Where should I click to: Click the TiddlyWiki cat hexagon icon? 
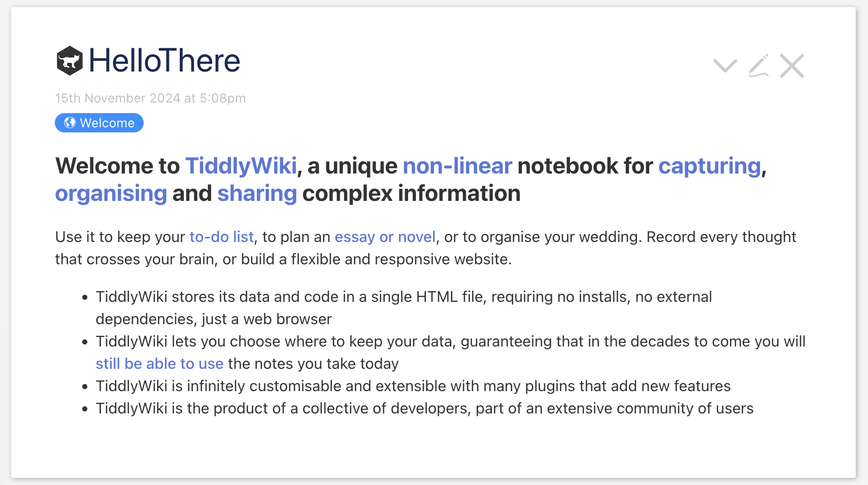pos(70,61)
